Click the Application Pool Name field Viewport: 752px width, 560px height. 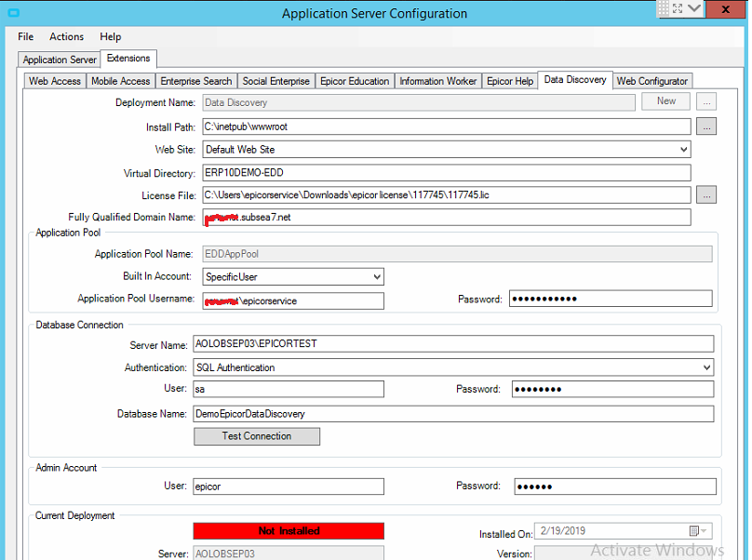457,254
